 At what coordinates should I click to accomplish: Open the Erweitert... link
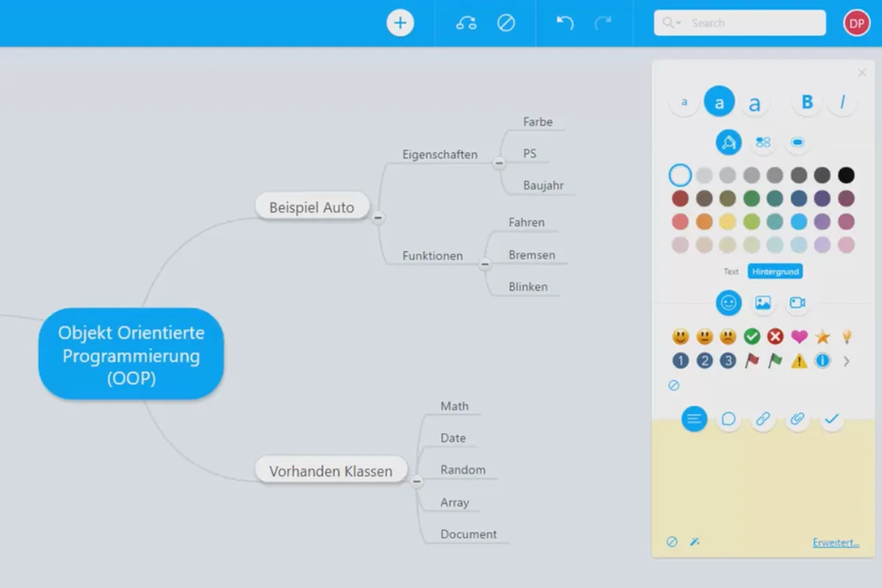coord(836,542)
